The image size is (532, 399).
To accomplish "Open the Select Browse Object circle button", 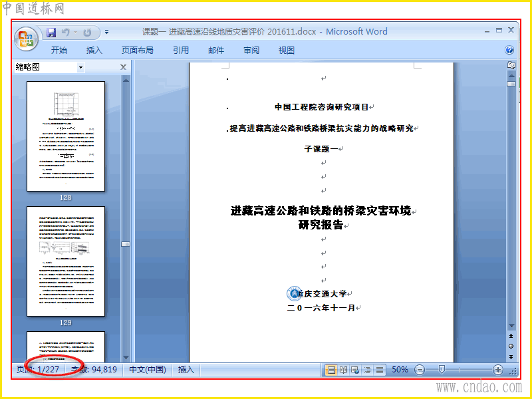I will [x=511, y=346].
